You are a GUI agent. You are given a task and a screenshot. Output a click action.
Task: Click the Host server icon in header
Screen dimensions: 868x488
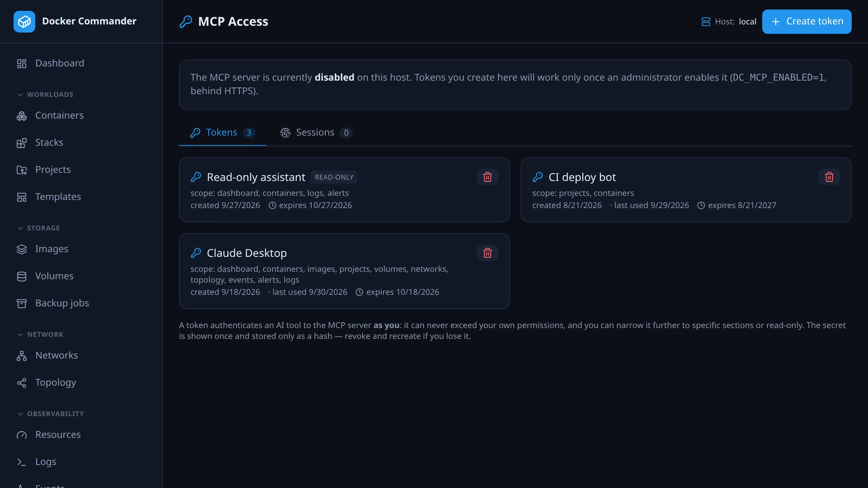pos(706,22)
